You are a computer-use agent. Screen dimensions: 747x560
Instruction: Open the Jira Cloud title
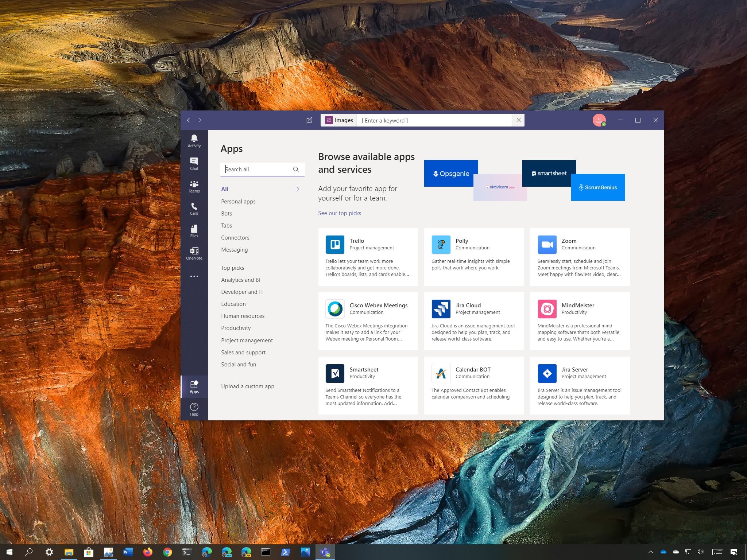click(x=468, y=306)
